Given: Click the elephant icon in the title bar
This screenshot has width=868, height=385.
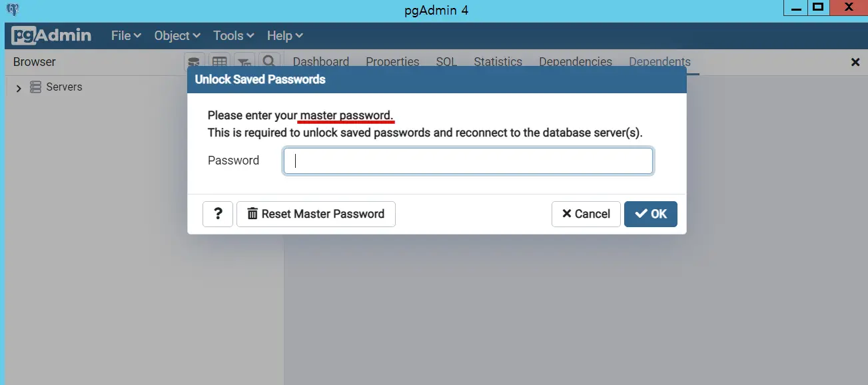Looking at the screenshot, I should (x=11, y=9).
